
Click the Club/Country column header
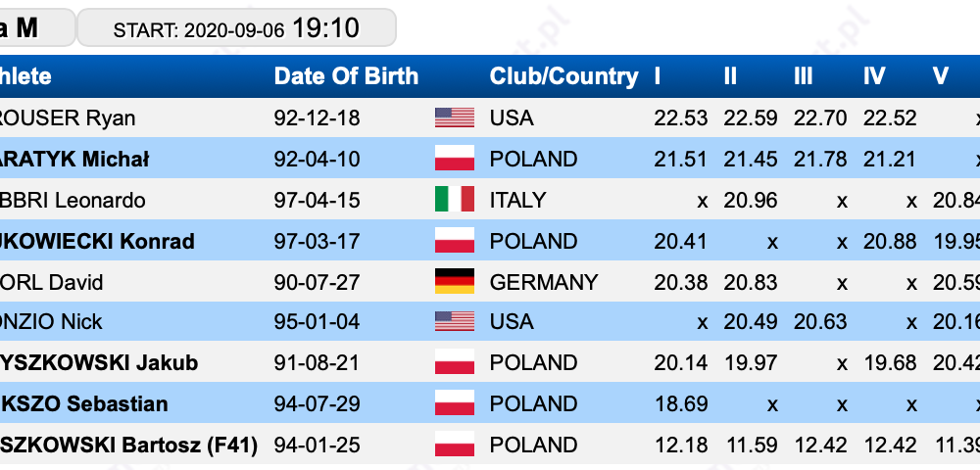563,76
